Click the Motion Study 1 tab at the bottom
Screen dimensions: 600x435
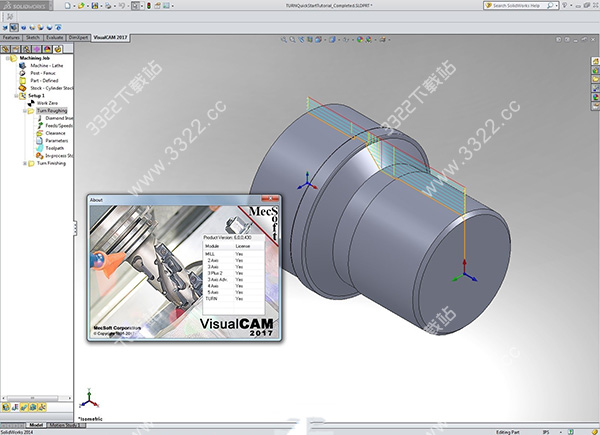tap(64, 425)
